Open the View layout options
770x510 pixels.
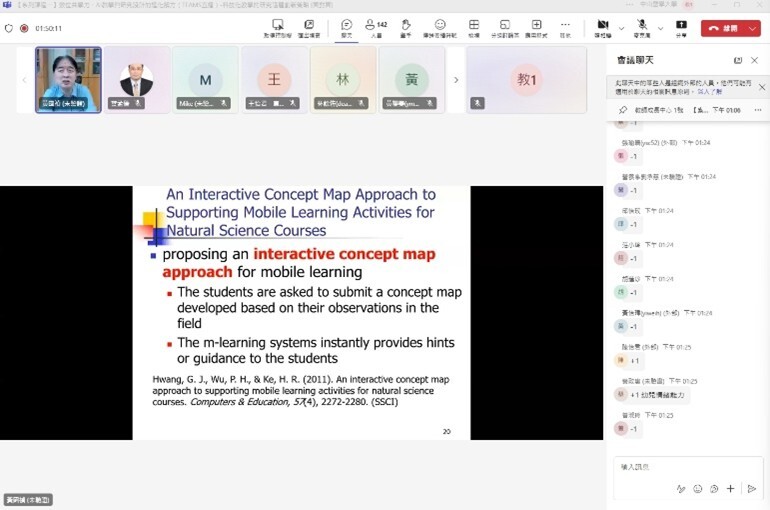click(x=473, y=27)
